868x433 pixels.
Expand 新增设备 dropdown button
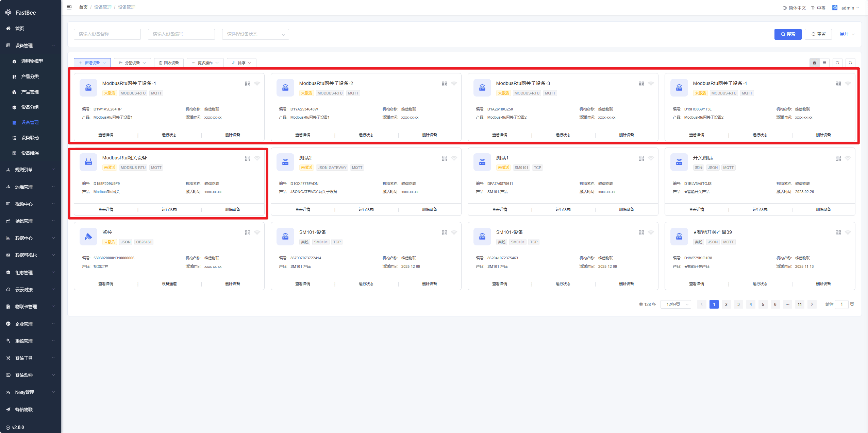(x=92, y=63)
